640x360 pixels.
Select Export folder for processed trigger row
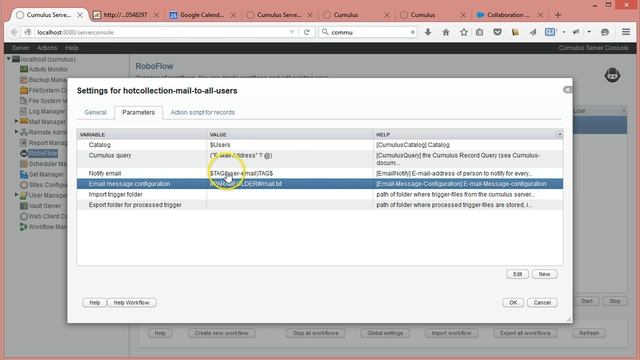(320, 205)
